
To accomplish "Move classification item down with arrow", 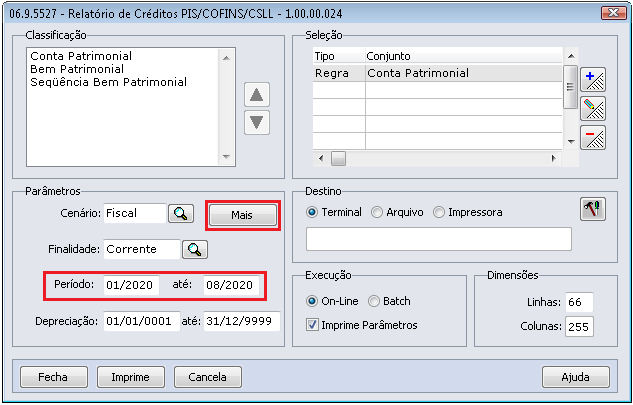I will [x=257, y=122].
